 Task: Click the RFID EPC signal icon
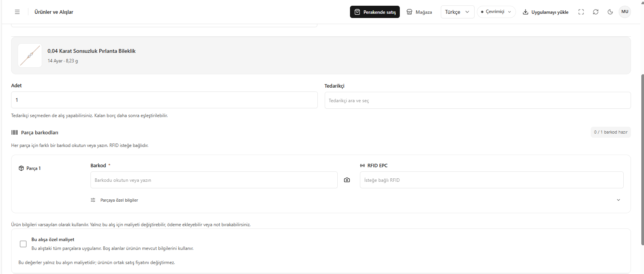(362, 166)
